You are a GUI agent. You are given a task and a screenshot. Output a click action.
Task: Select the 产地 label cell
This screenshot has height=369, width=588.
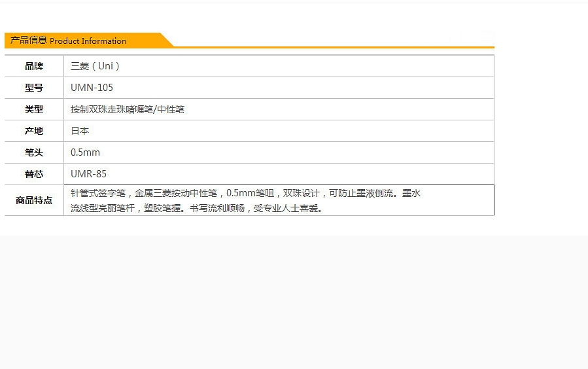point(34,131)
